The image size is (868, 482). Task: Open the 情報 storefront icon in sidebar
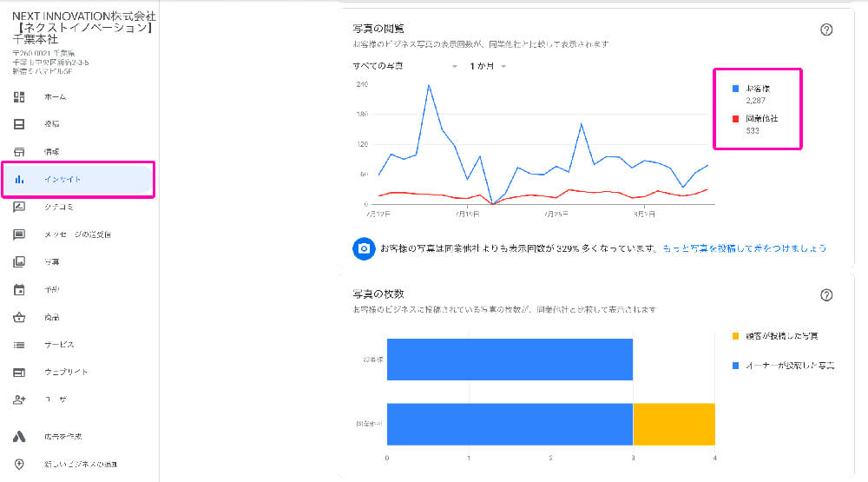click(x=19, y=152)
